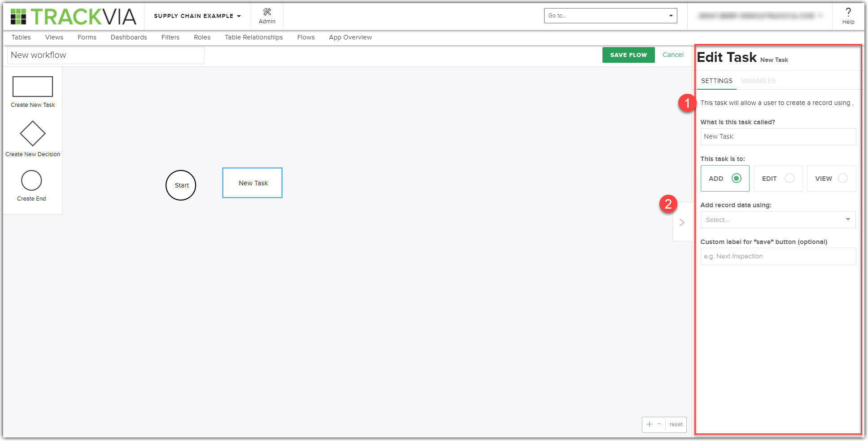Click the Start node on the canvas

click(x=181, y=185)
